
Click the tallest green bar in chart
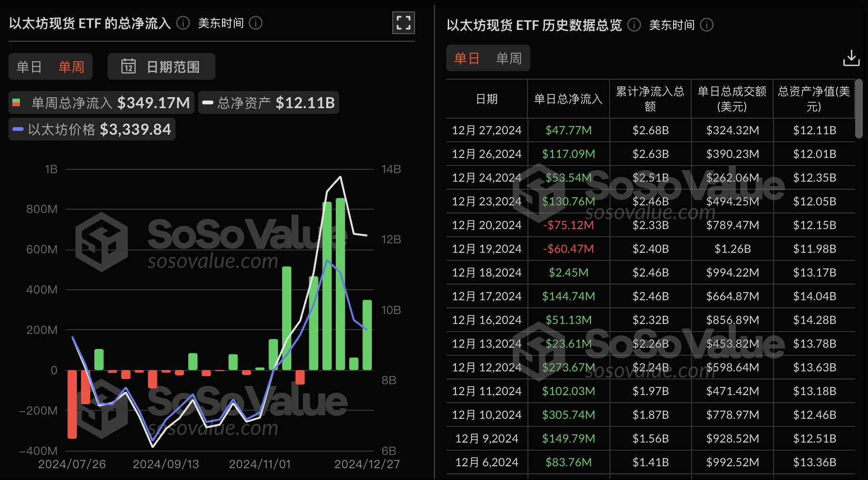click(x=340, y=285)
